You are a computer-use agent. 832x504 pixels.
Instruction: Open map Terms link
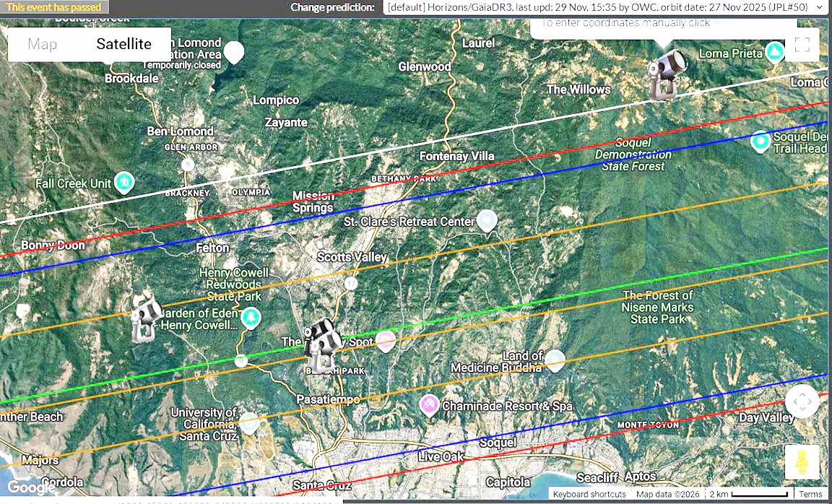(810, 495)
